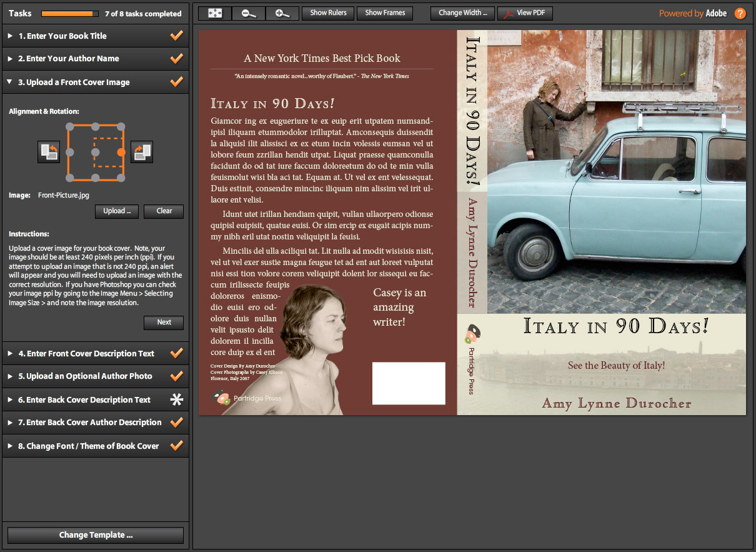Select the center alignment anchor point

point(95,152)
